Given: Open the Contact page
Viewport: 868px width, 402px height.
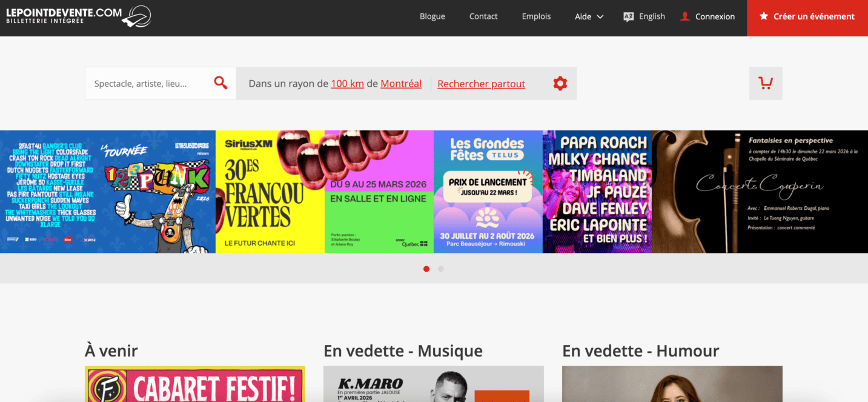Looking at the screenshot, I should 483,16.
